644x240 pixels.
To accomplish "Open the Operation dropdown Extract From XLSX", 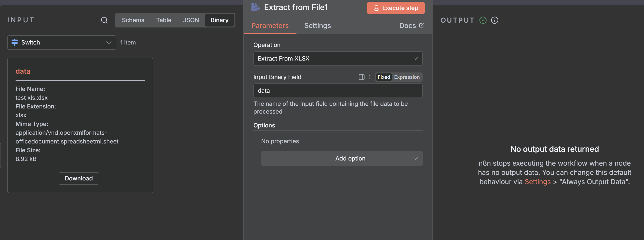I will (338, 59).
